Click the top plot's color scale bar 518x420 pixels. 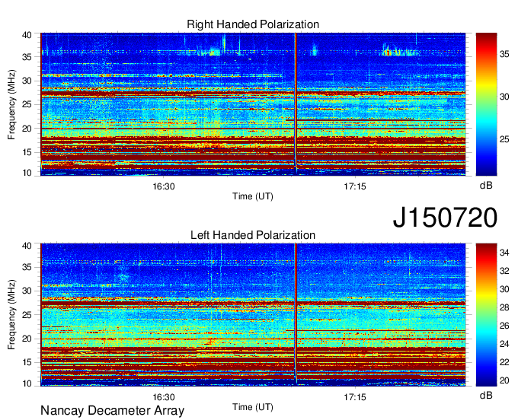[486, 104]
